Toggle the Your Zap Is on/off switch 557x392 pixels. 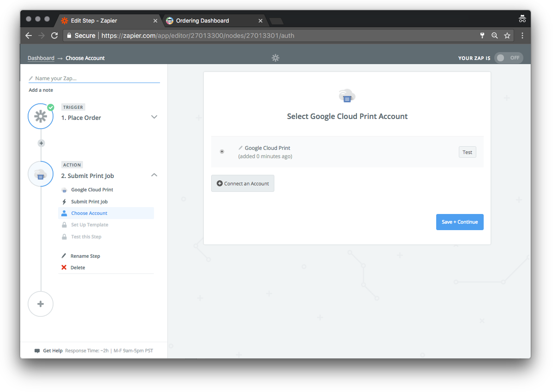[x=509, y=58]
